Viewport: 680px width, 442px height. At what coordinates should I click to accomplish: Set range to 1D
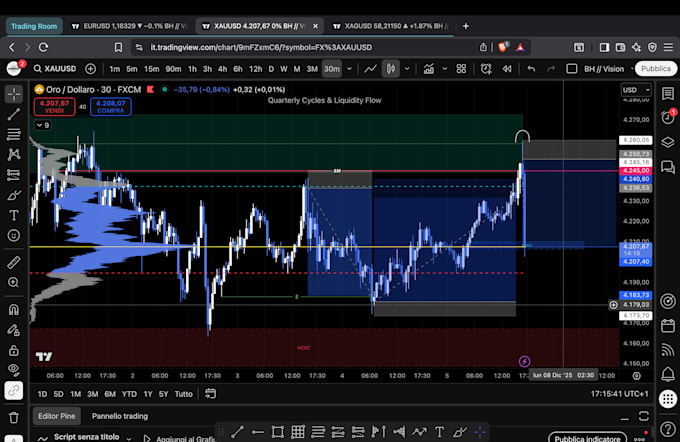42,394
